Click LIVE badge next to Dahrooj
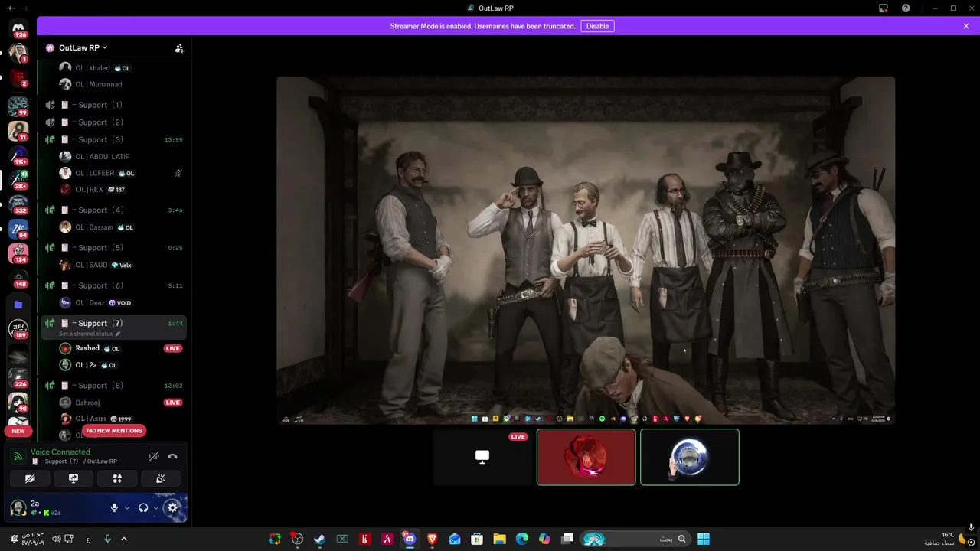This screenshot has width=980, height=551. coord(173,403)
